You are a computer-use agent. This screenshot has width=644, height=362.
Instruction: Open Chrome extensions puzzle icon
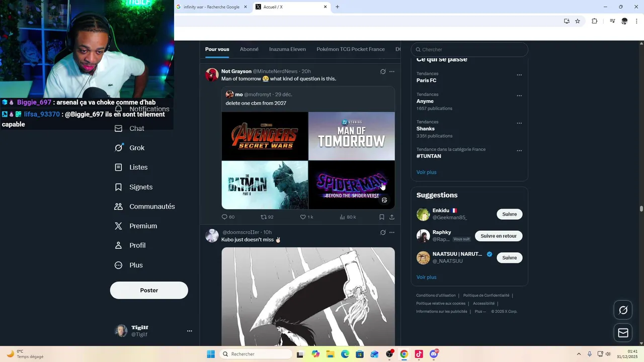[x=594, y=21]
